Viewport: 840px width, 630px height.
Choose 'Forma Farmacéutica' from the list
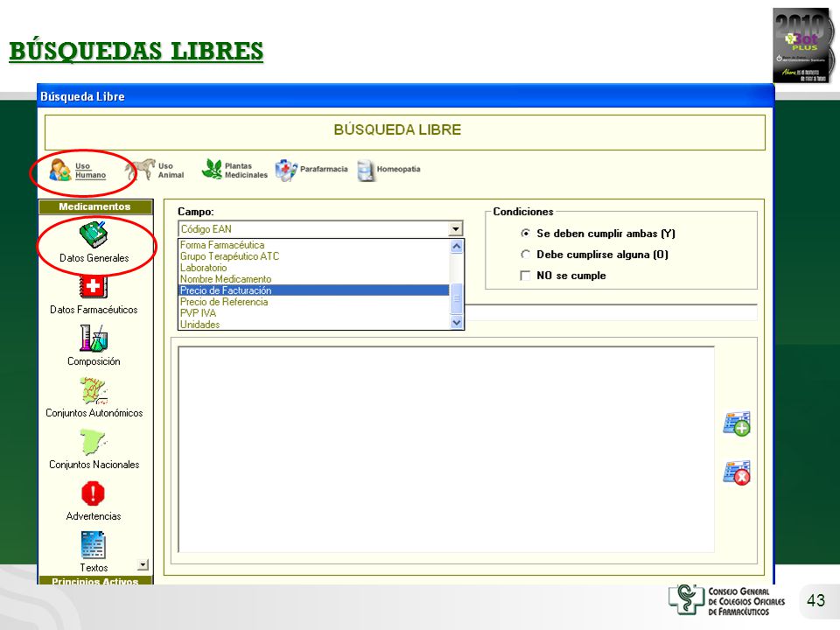pyautogui.click(x=313, y=245)
